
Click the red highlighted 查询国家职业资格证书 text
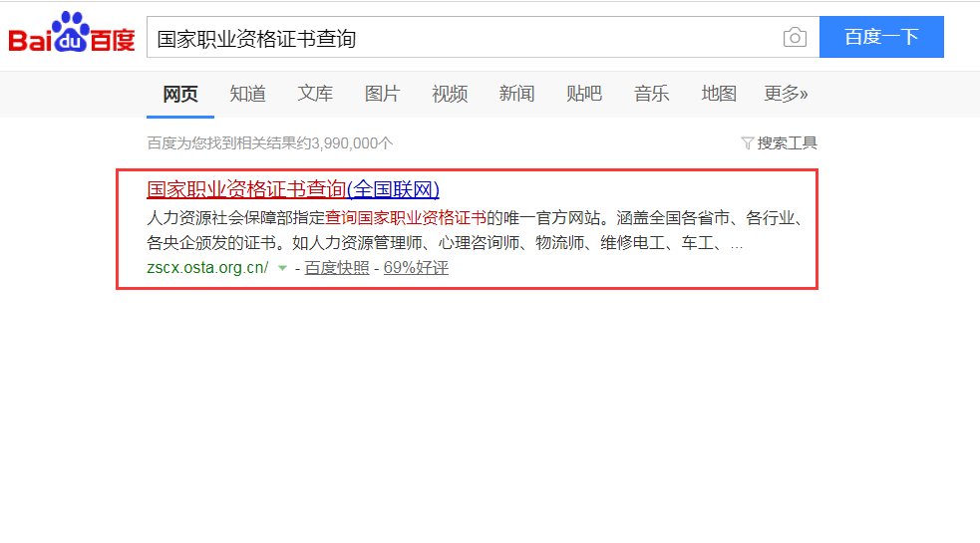coord(406,218)
